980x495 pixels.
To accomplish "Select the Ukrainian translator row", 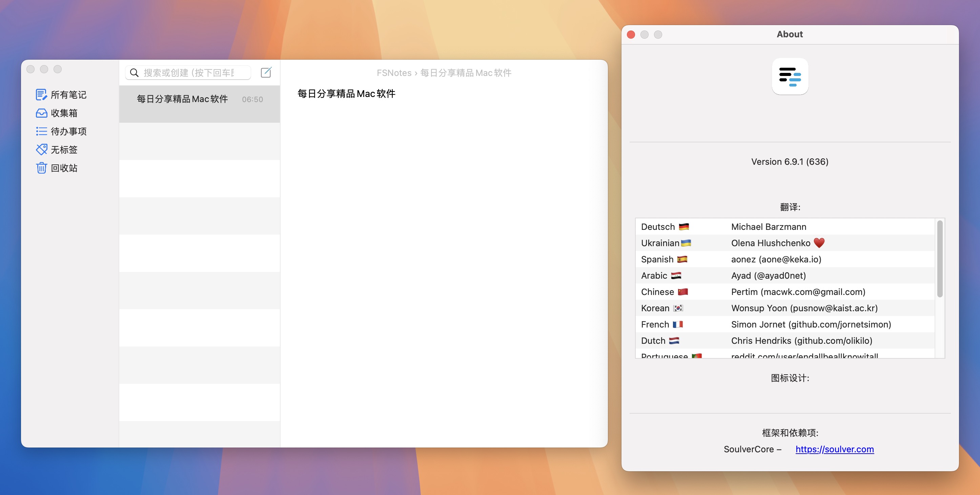I will pos(785,243).
